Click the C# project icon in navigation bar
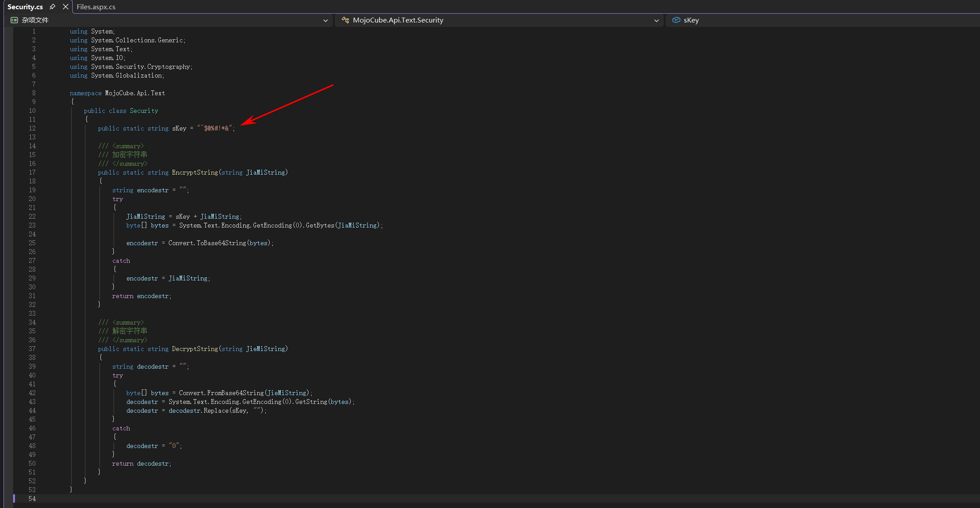The width and height of the screenshot is (980, 508). pos(14,20)
